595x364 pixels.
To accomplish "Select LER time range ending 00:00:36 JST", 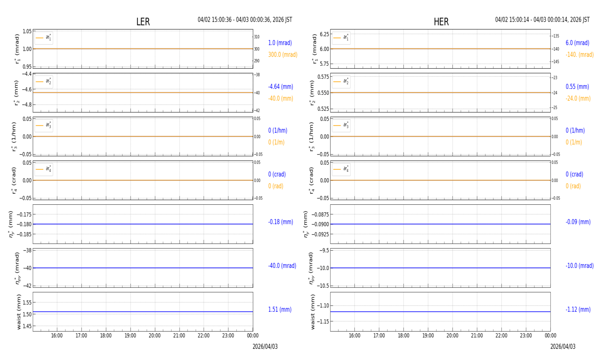I will [x=245, y=20].
